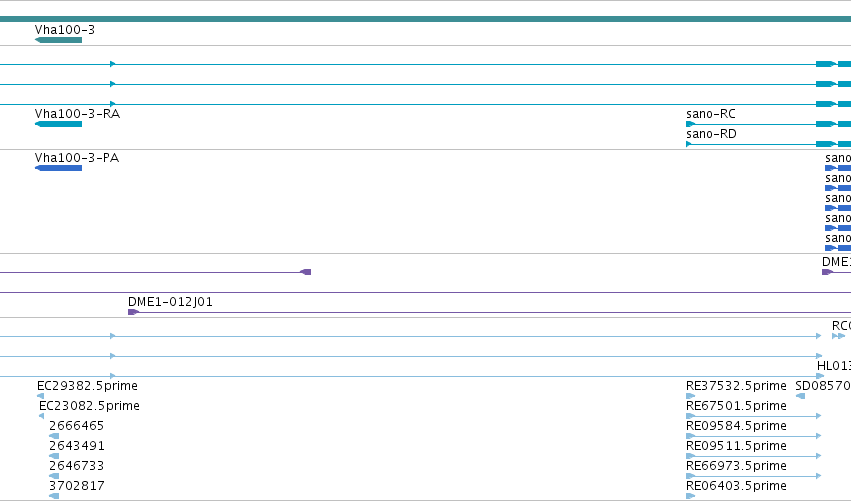Select cDNA RE37532.5prime

736,386
